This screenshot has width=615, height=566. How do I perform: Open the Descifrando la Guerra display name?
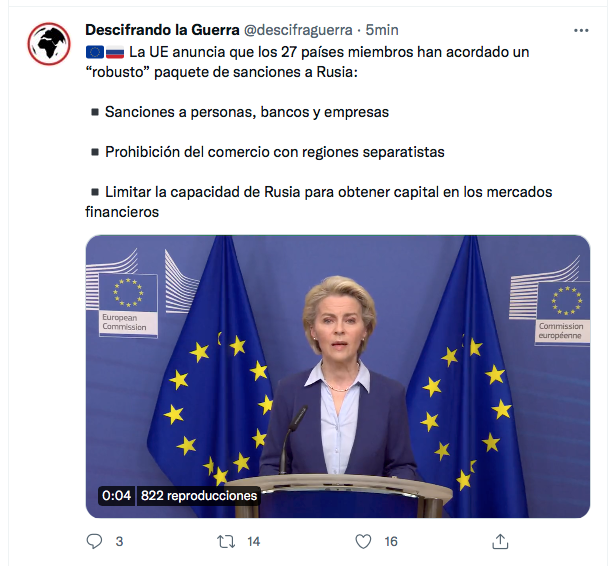pyautogui.click(x=162, y=30)
